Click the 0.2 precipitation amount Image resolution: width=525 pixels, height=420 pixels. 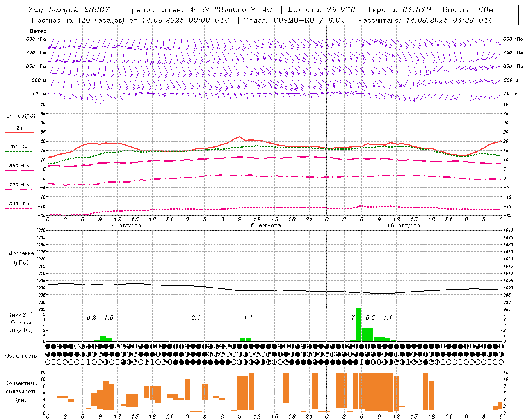pos(91,318)
